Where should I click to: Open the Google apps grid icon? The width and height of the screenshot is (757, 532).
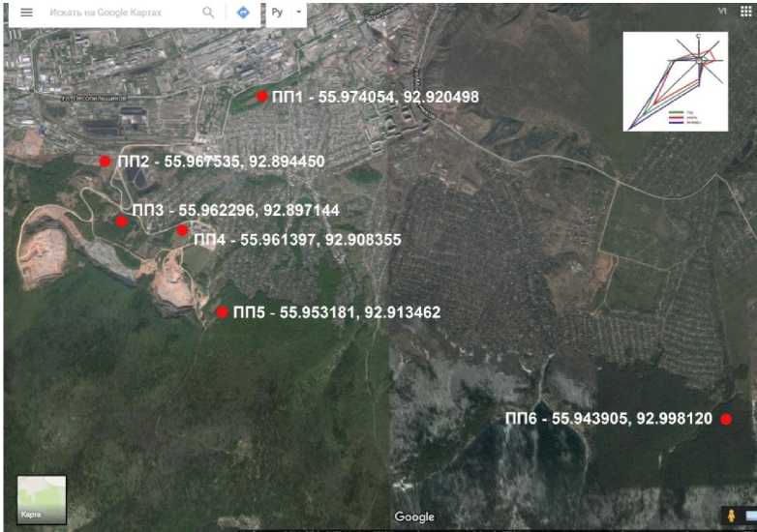click(x=746, y=12)
